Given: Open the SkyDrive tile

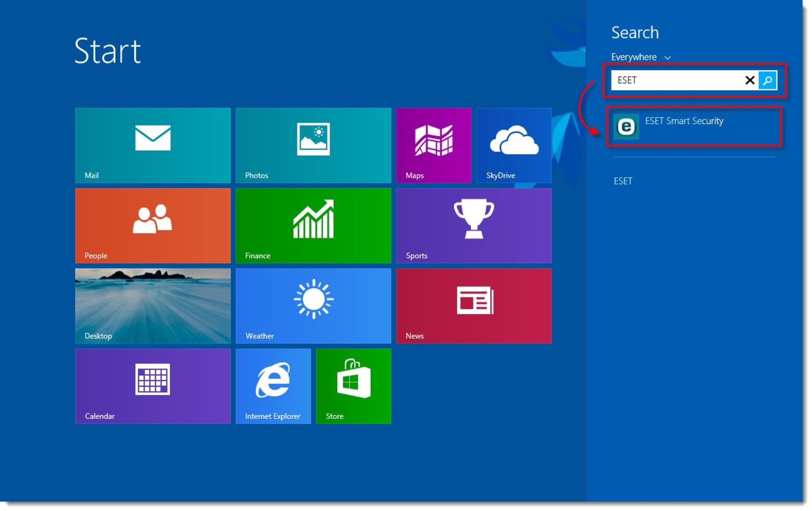Looking at the screenshot, I should click(x=514, y=145).
